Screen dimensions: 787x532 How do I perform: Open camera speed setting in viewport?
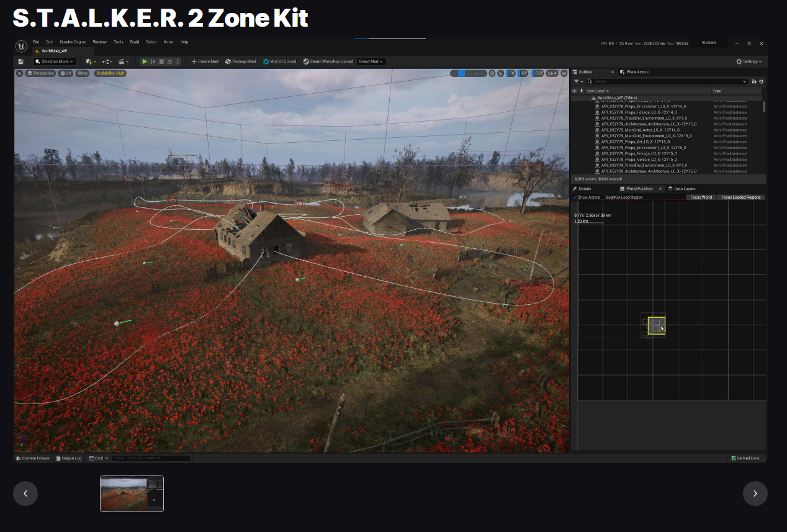tap(552, 73)
